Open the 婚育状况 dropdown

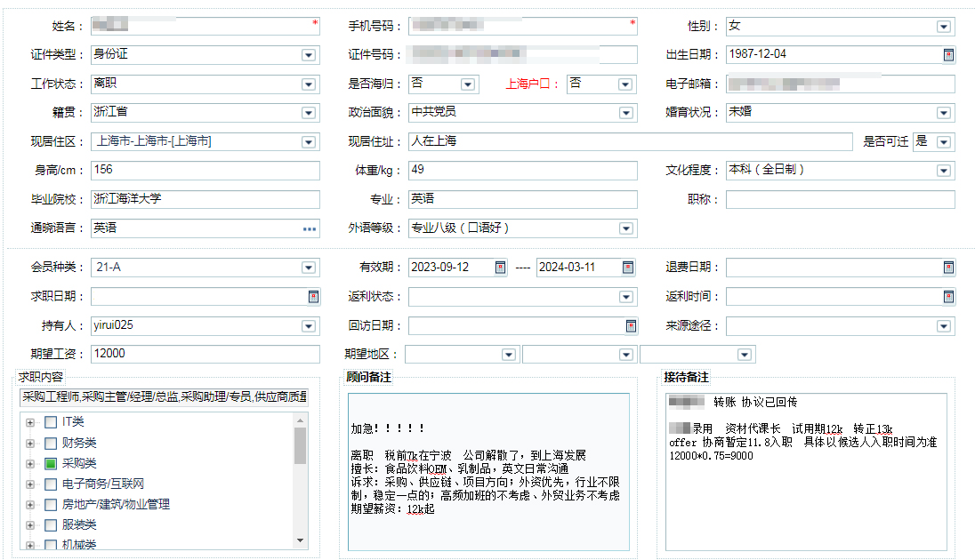coord(943,113)
